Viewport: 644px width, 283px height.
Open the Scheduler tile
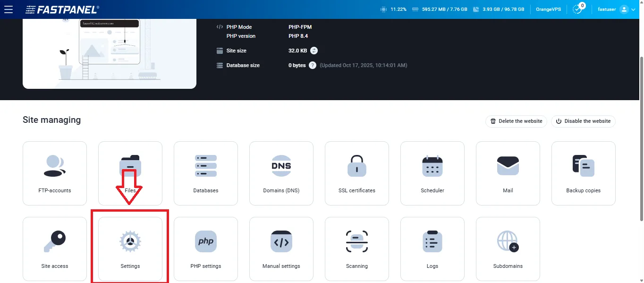coord(432,173)
